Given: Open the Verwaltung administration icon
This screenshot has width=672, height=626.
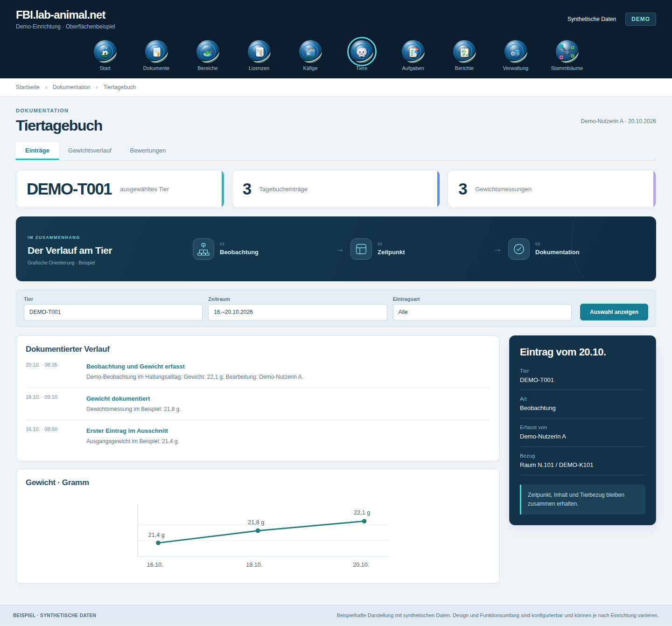Looking at the screenshot, I should pos(516,51).
